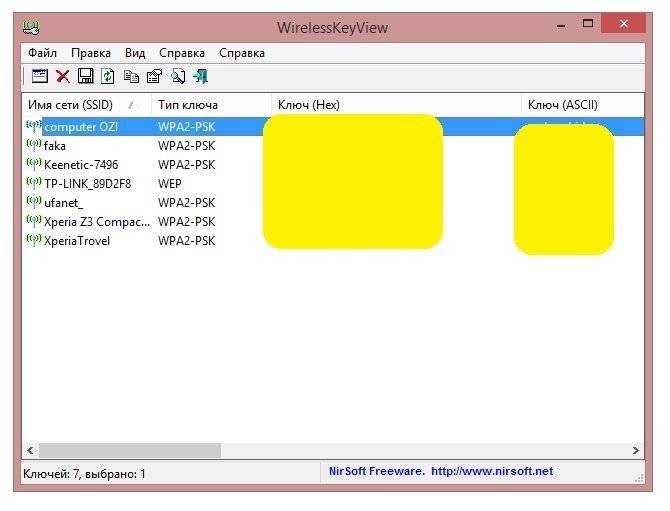This screenshot has width=670, height=511.
Task: Click the status bar text Ключей: 7, выбрано: 1
Action: [85, 474]
